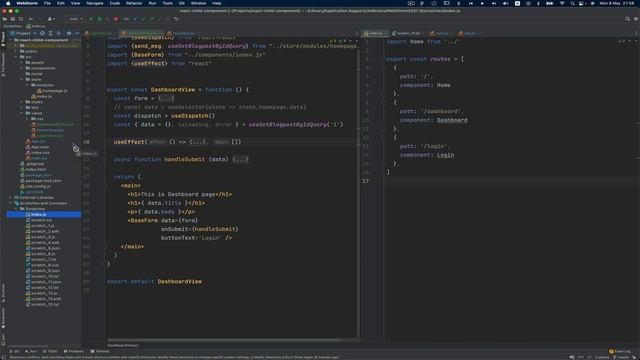Screen dimensions: 640x360
Task: Expand the components folder in tree
Action: click(22, 68)
